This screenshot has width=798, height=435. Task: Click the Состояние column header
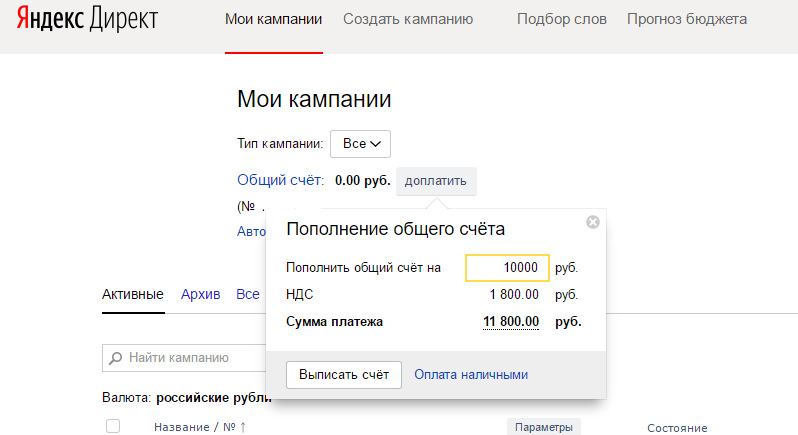pyautogui.click(x=677, y=428)
